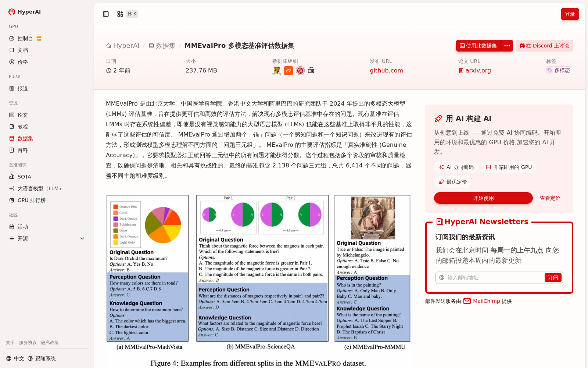Toggle the sidebar panel icon

(106, 14)
